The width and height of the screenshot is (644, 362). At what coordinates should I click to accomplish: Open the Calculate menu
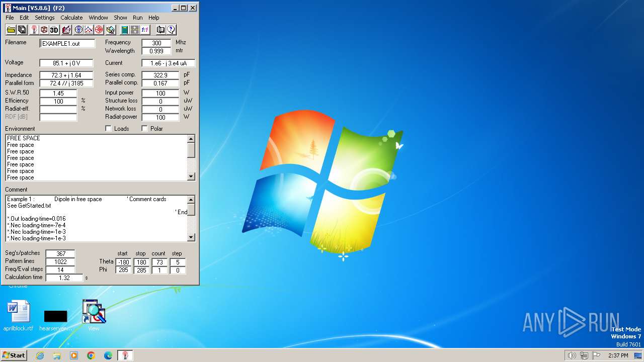tap(71, 18)
